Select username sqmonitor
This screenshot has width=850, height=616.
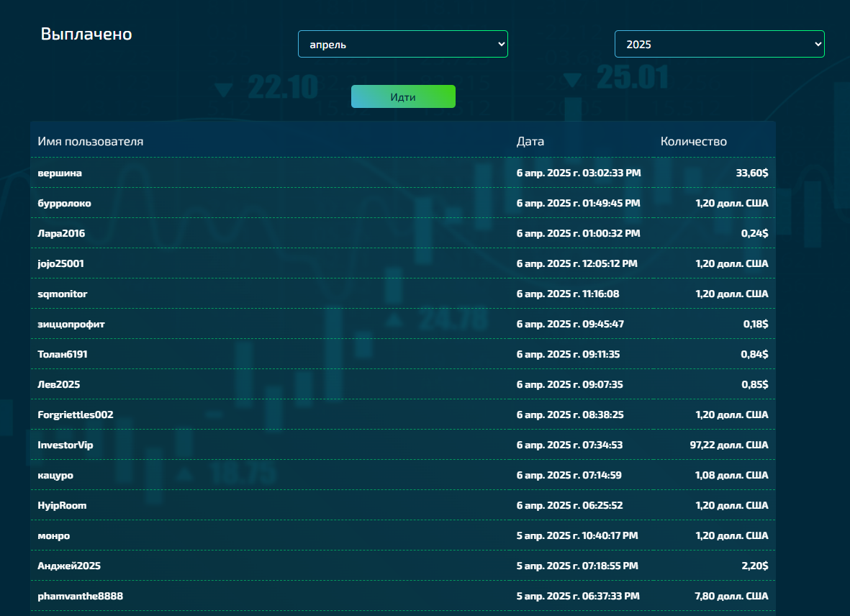(63, 294)
